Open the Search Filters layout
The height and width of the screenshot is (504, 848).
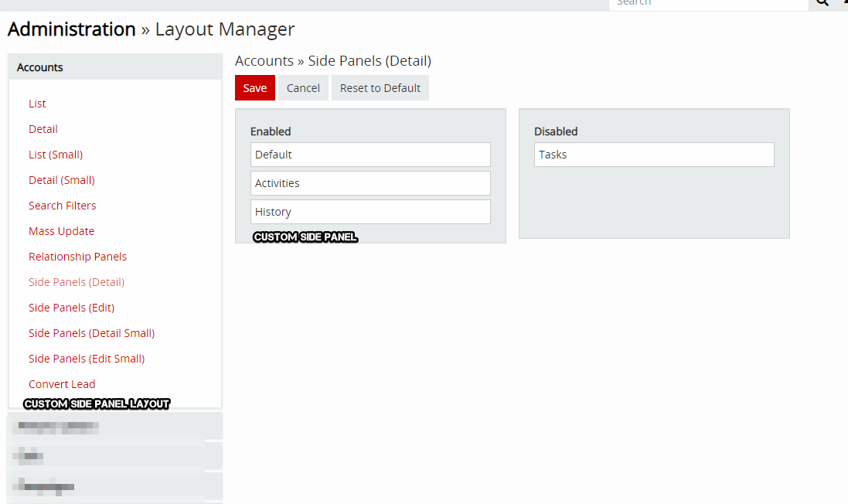[63, 206]
